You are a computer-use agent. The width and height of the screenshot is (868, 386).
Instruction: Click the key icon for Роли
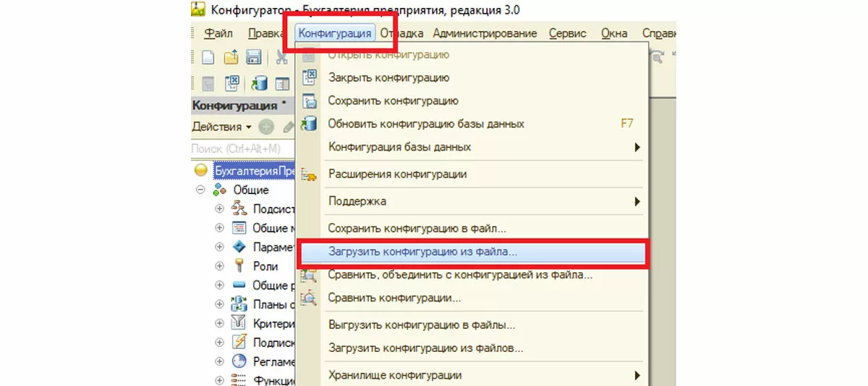(x=239, y=266)
